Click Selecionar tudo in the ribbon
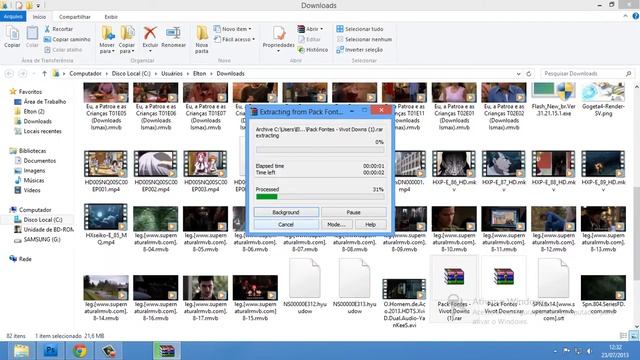Image resolution: width=640 pixels, height=360 pixels. [360, 29]
